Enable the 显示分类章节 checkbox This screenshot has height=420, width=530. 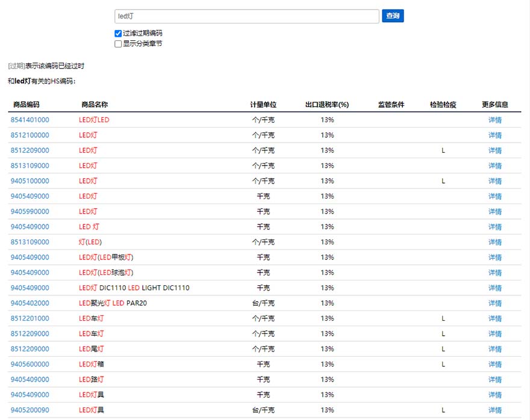[117, 43]
